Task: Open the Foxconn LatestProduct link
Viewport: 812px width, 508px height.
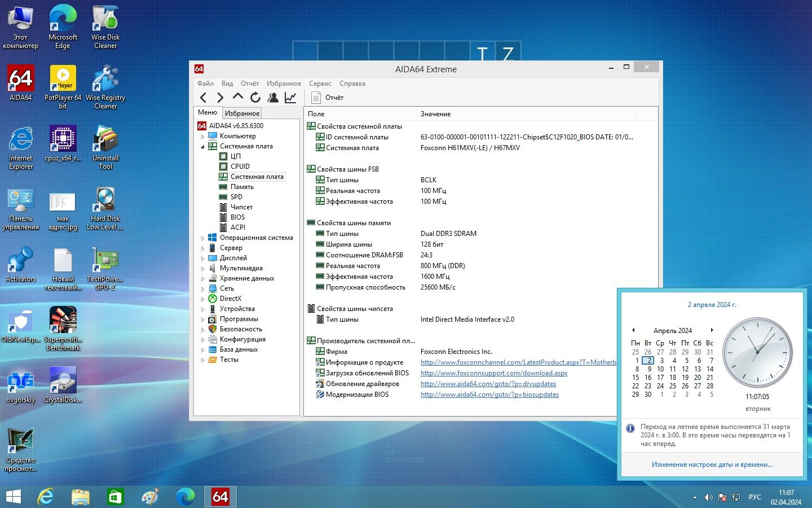Action: [518, 362]
